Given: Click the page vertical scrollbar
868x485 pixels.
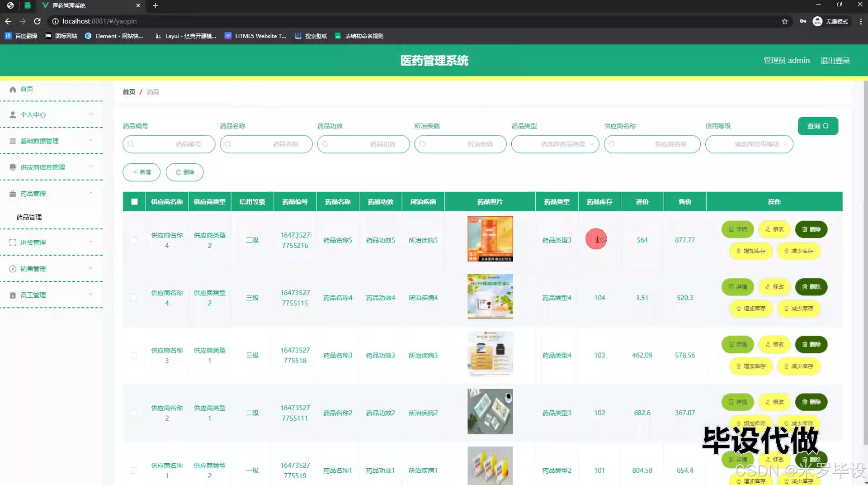Looking at the screenshot, I should tap(865, 262).
